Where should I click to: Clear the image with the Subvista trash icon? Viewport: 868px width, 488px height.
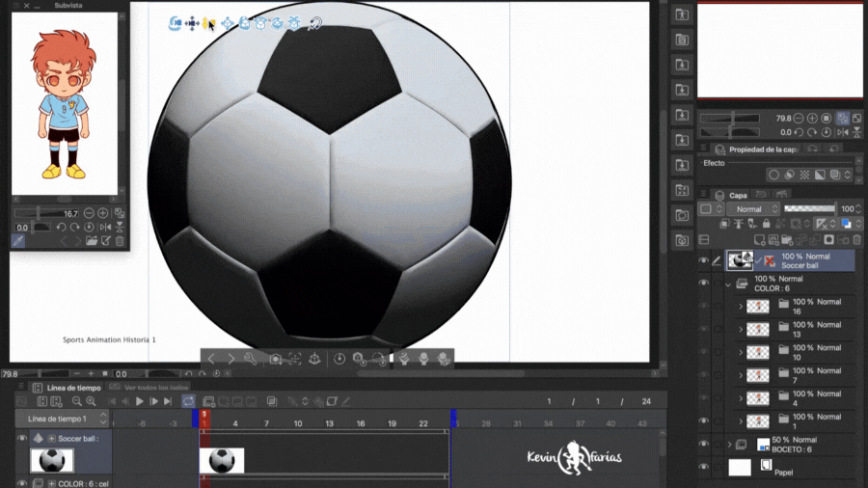120,241
